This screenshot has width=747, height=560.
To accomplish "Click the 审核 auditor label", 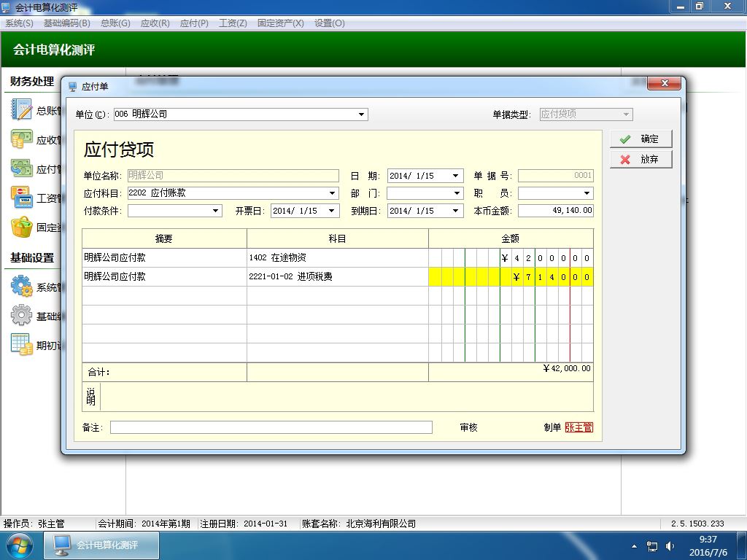I will 469,427.
